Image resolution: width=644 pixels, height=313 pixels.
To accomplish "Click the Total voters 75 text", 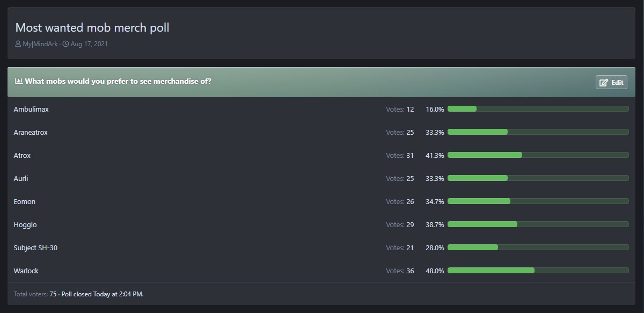I will 35,294.
